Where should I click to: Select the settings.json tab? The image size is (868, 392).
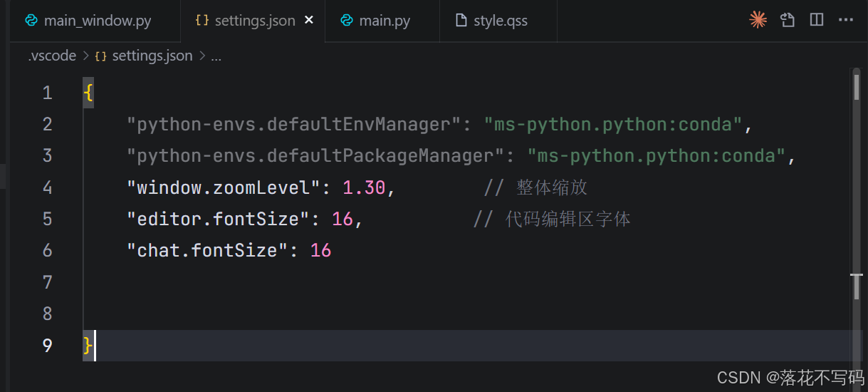(x=253, y=21)
